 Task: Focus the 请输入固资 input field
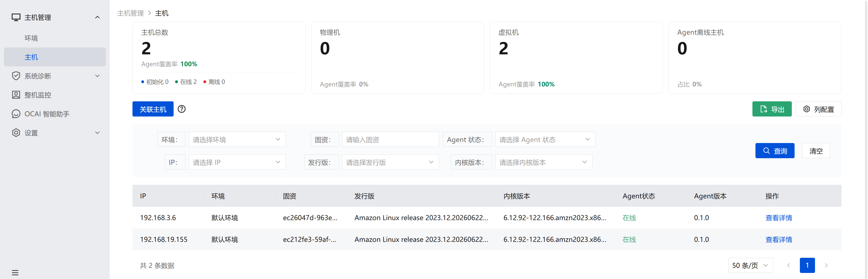point(390,139)
